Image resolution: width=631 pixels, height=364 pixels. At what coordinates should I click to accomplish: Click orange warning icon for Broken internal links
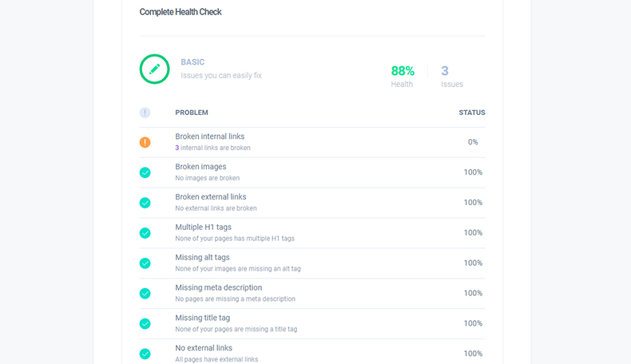145,142
